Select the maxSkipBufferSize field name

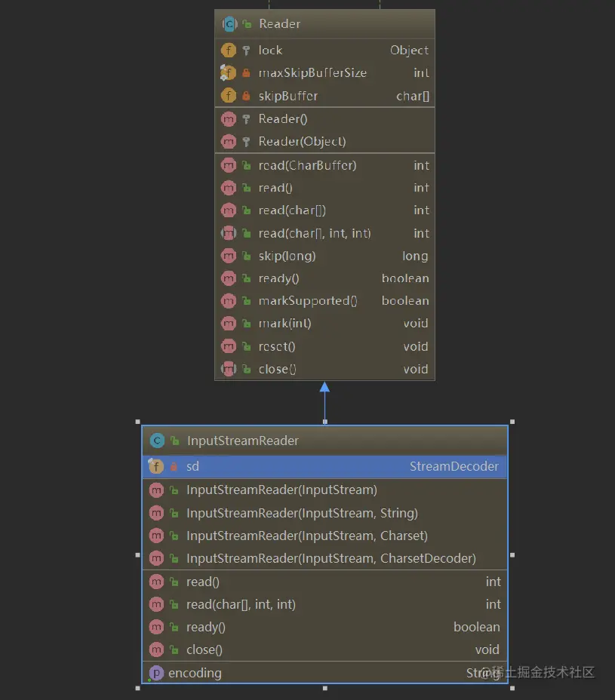pyautogui.click(x=312, y=72)
